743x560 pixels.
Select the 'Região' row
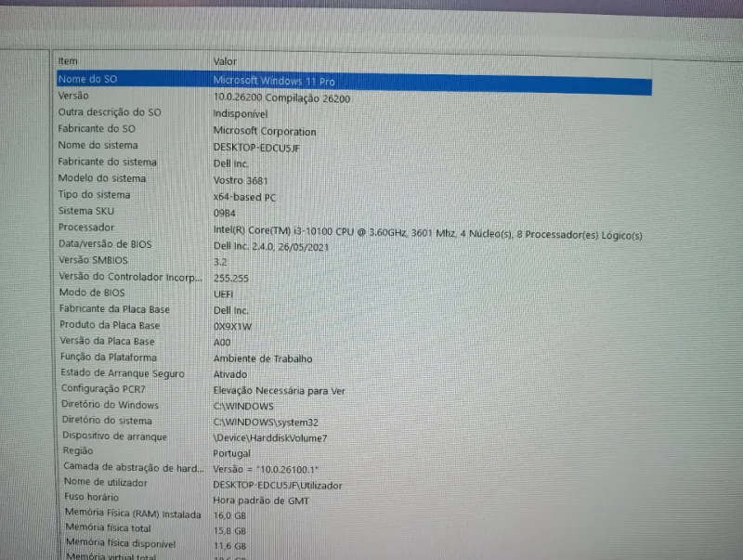tap(78, 451)
